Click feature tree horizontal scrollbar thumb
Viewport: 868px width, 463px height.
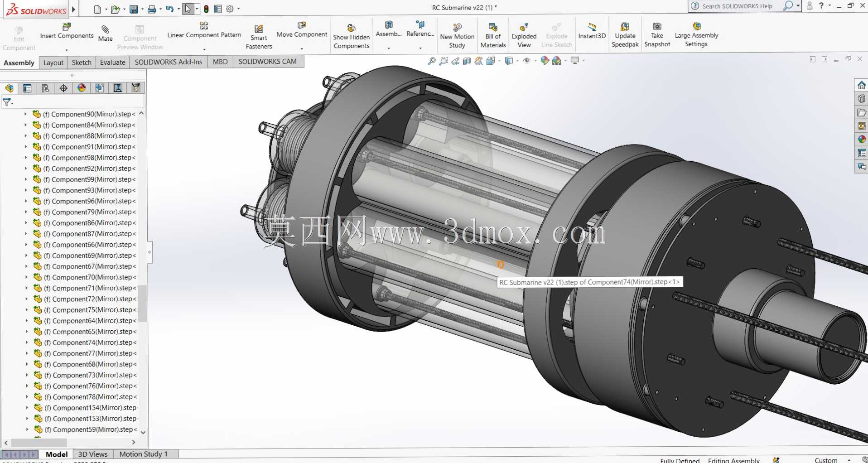pos(39,442)
